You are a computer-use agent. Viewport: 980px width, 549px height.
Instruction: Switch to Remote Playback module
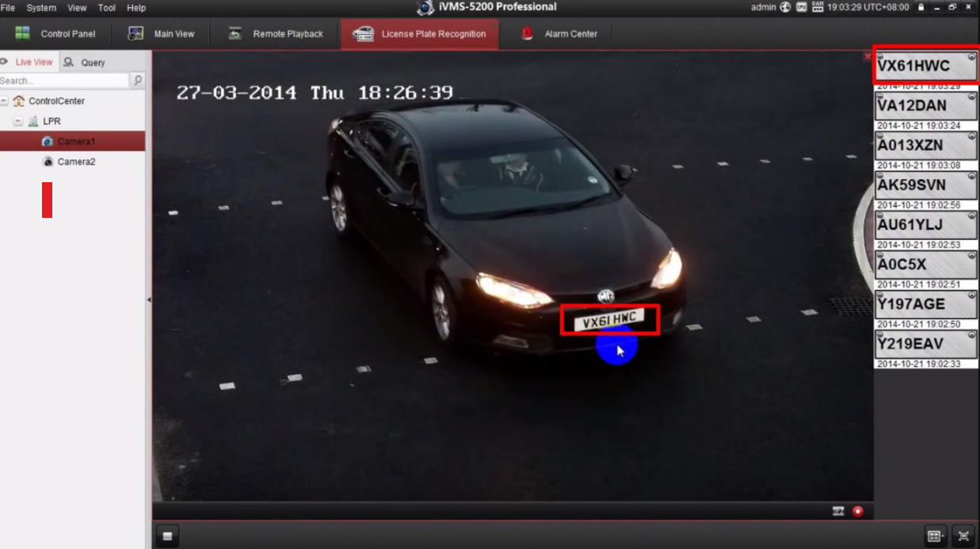click(x=275, y=34)
